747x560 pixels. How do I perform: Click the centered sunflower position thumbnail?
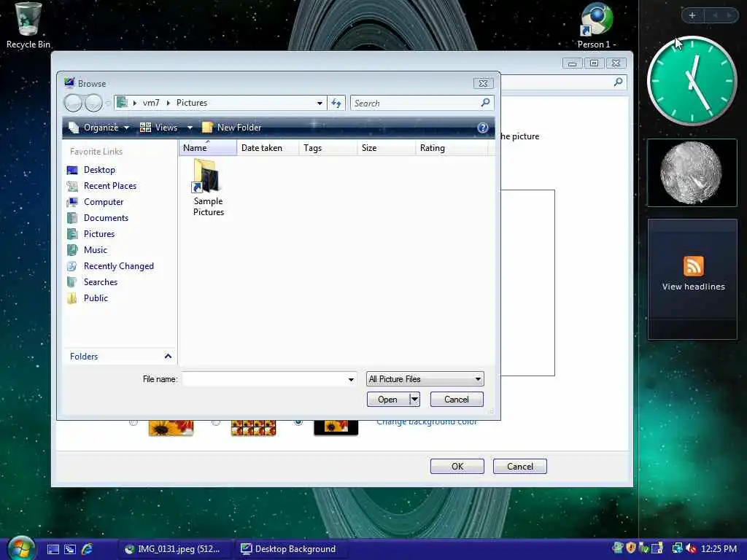coord(336,427)
